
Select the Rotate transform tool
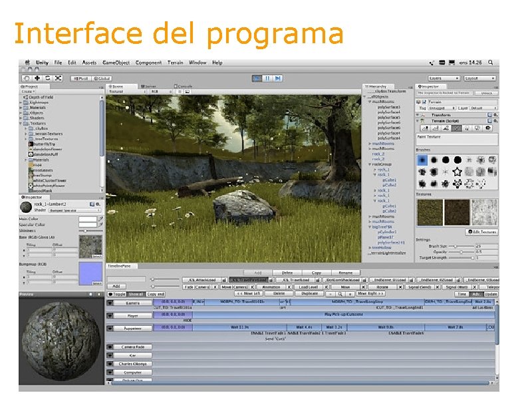point(47,78)
